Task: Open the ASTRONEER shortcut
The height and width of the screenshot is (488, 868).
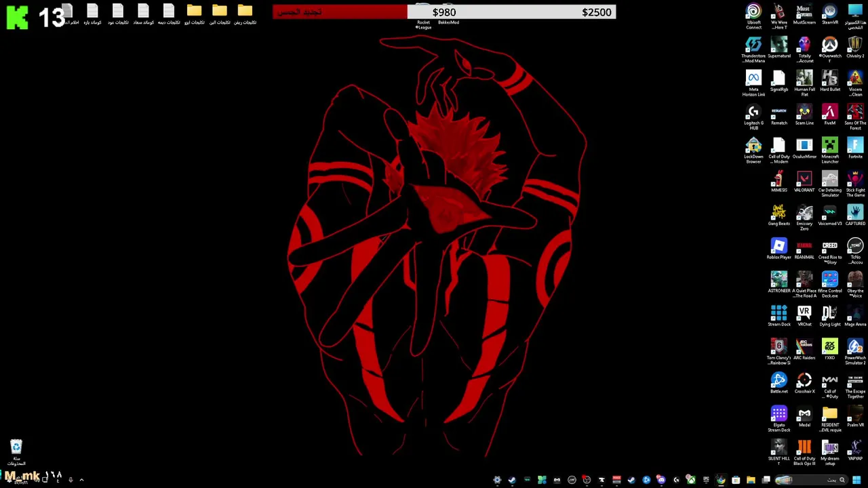Action: 778,283
